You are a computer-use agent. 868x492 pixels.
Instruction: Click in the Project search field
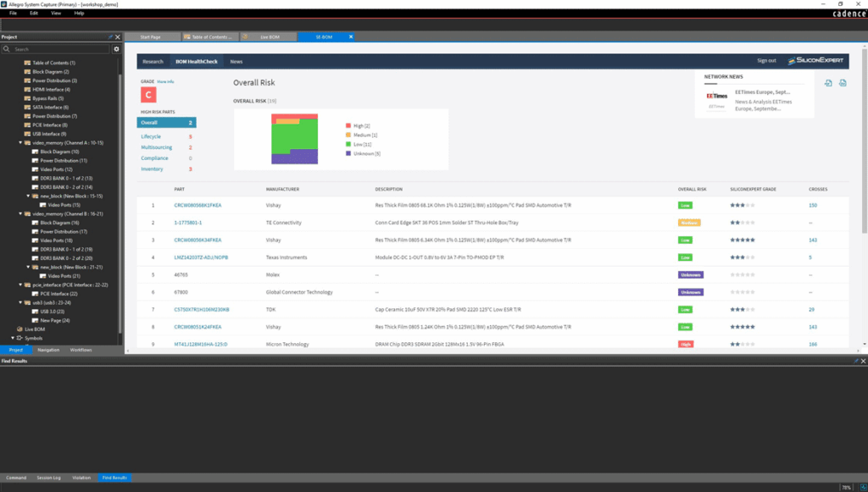59,49
